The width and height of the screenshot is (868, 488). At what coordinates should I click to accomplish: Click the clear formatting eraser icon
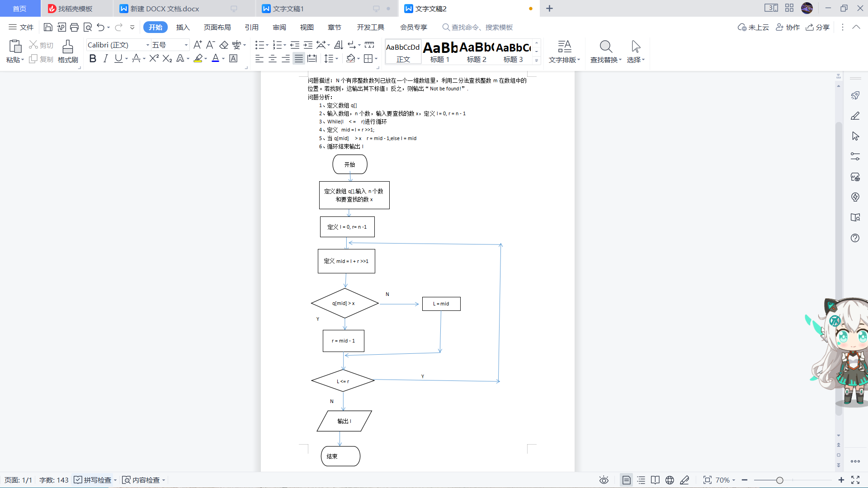tap(224, 45)
